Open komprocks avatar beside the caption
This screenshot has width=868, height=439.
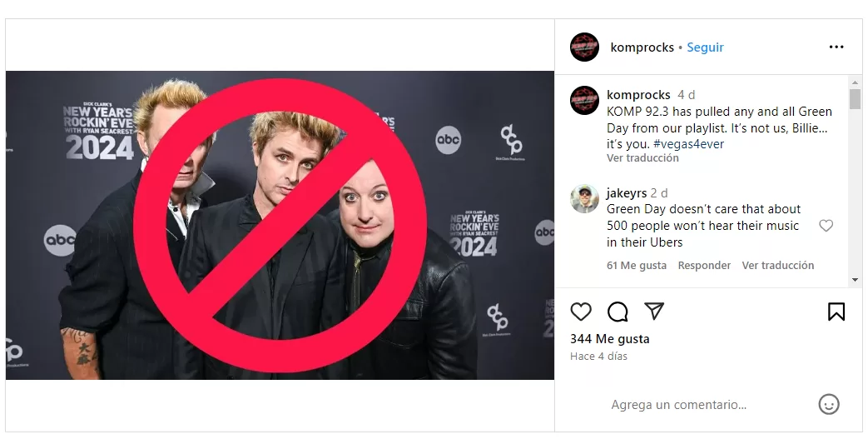click(584, 100)
